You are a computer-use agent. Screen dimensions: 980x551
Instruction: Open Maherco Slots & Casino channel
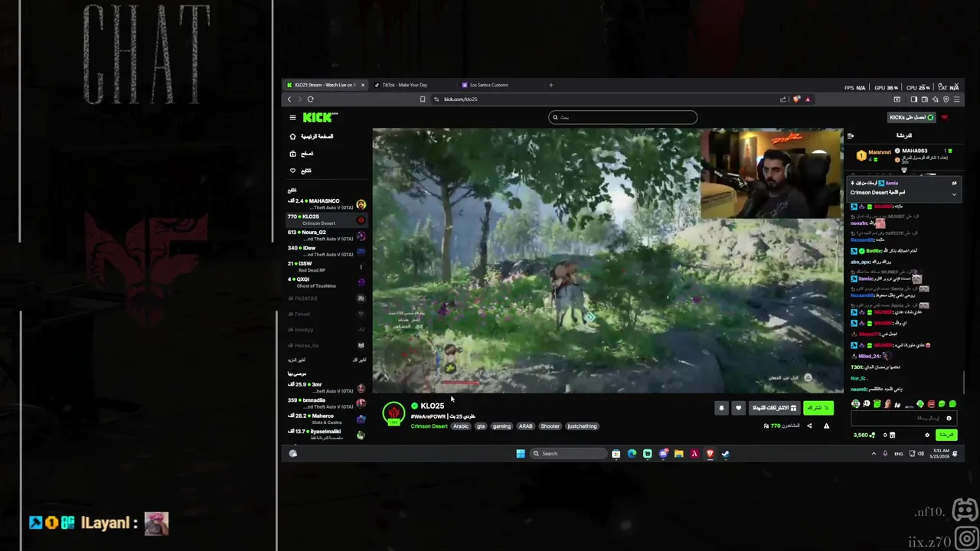[x=327, y=419]
